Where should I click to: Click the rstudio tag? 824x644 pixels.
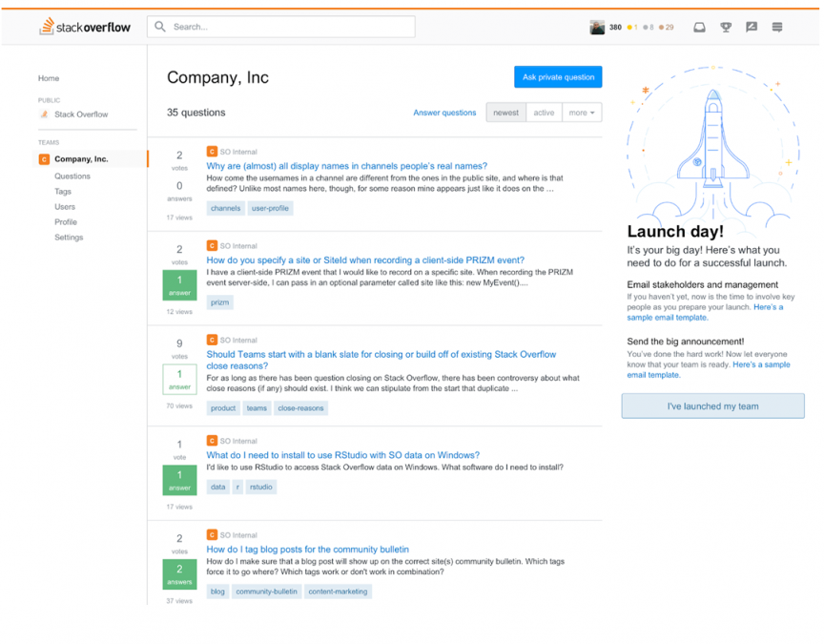260,487
